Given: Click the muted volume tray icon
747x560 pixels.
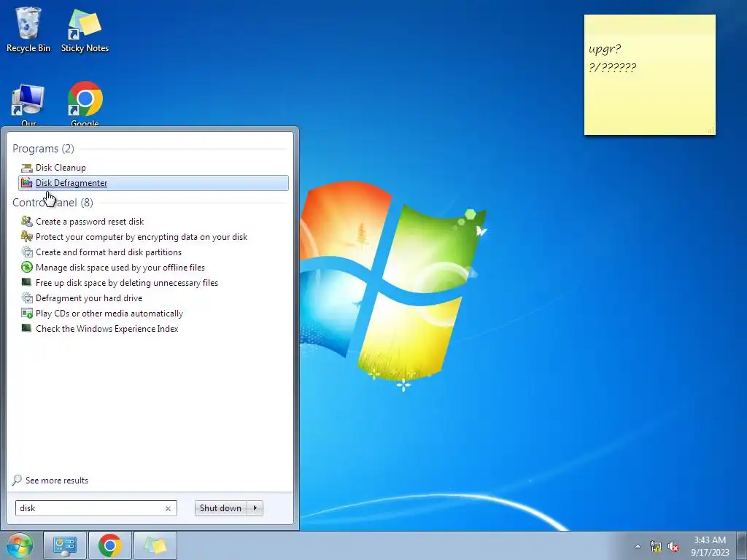Looking at the screenshot, I should pyautogui.click(x=673, y=547).
